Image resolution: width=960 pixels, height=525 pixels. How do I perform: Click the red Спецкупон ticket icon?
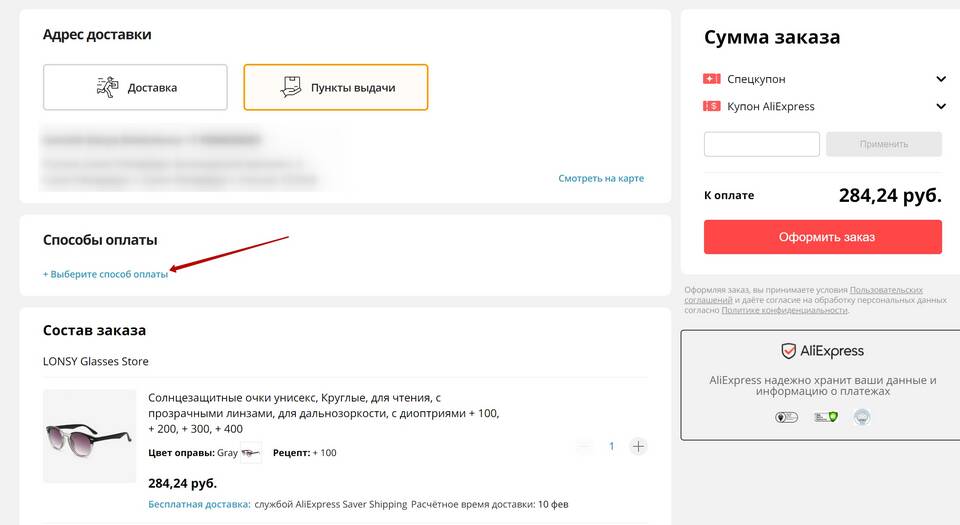tap(711, 79)
